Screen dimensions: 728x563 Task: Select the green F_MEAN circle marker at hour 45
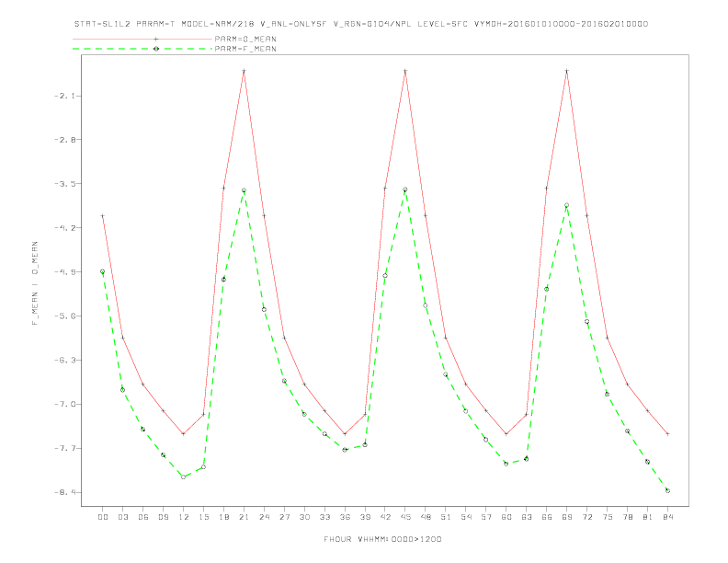[404, 190]
